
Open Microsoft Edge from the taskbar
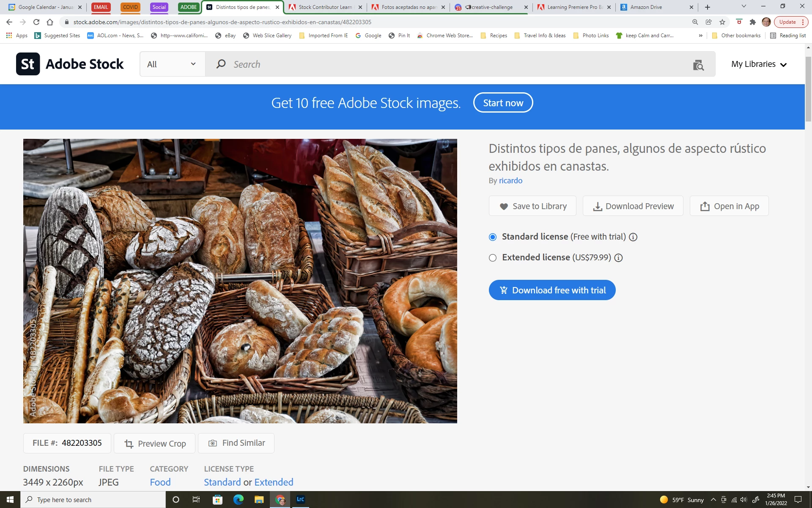click(x=238, y=500)
